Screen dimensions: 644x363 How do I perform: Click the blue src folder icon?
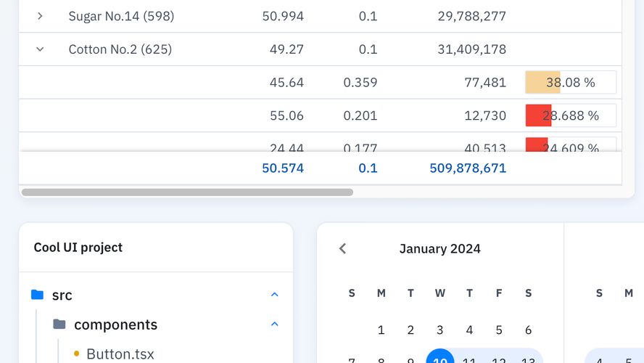38,295
